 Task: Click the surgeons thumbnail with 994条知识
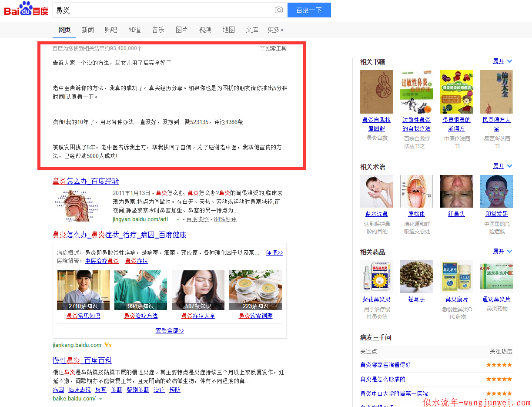141,290
